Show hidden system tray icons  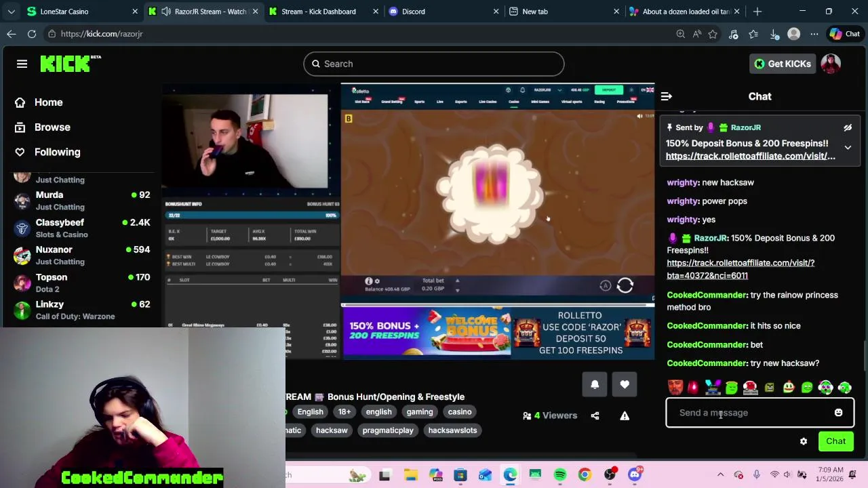(720, 475)
